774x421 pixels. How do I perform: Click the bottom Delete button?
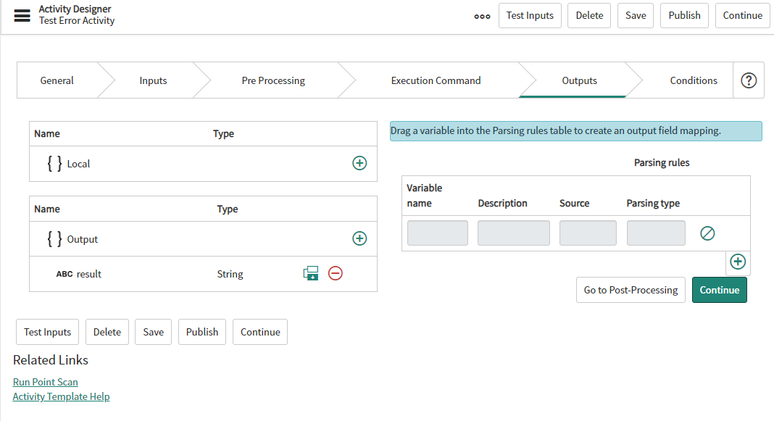click(107, 332)
